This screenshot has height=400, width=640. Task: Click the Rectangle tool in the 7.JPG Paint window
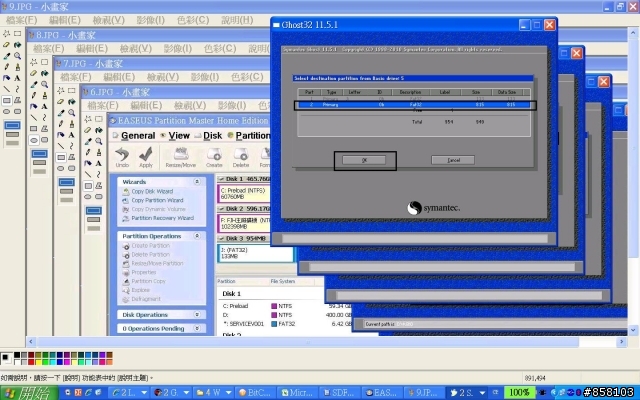point(61,157)
